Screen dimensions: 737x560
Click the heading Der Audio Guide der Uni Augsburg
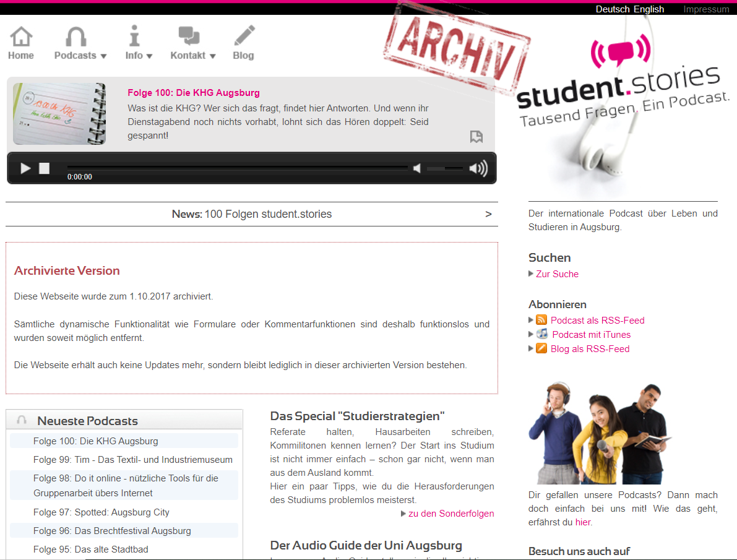(x=366, y=545)
